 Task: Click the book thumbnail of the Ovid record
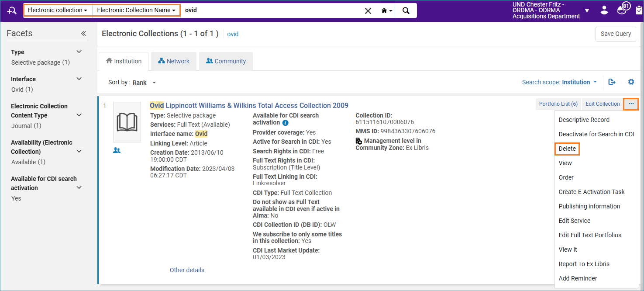point(127,122)
